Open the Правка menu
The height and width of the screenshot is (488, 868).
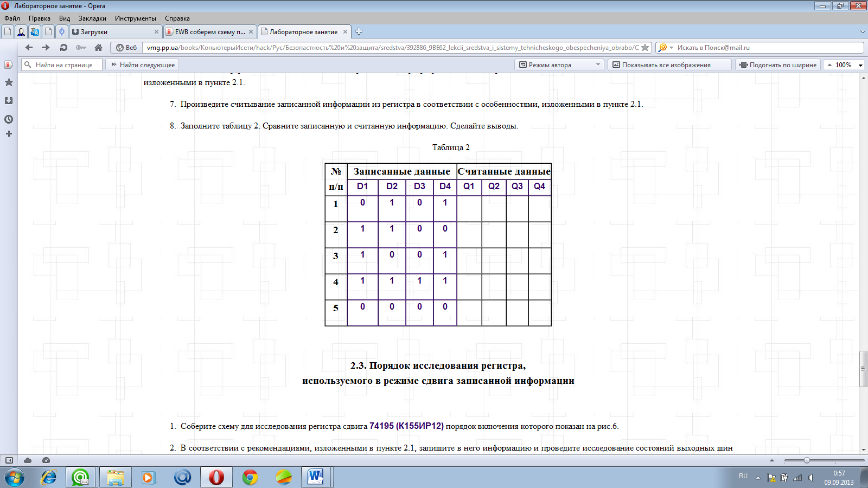coord(40,18)
